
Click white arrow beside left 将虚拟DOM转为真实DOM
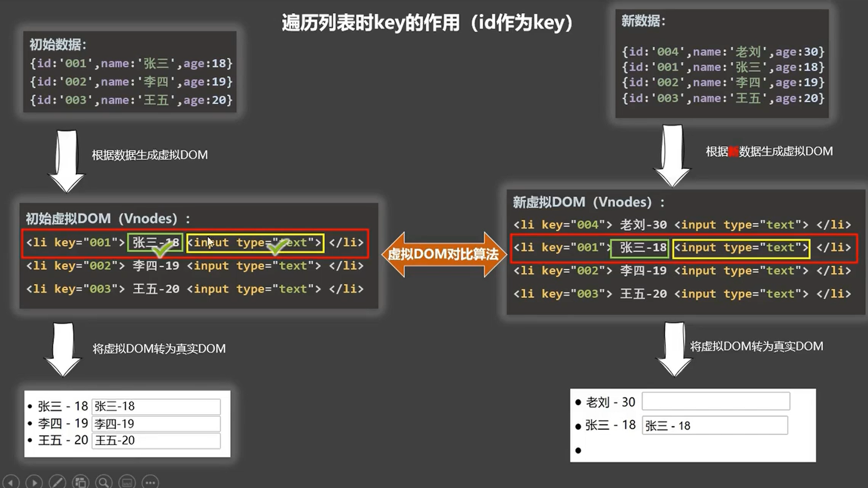tap(63, 349)
